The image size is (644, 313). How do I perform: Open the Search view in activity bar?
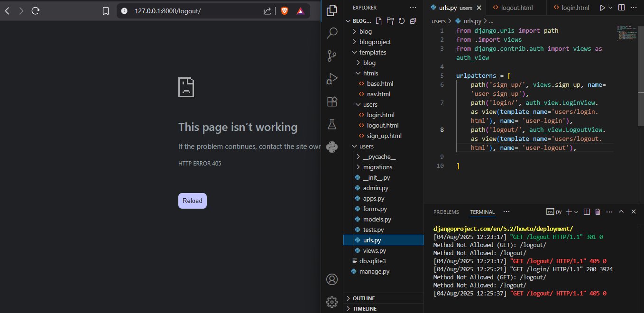click(x=332, y=33)
